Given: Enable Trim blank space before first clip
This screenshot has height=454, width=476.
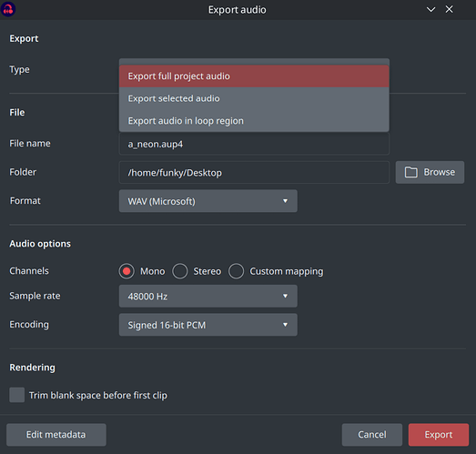Looking at the screenshot, I should click(x=17, y=395).
